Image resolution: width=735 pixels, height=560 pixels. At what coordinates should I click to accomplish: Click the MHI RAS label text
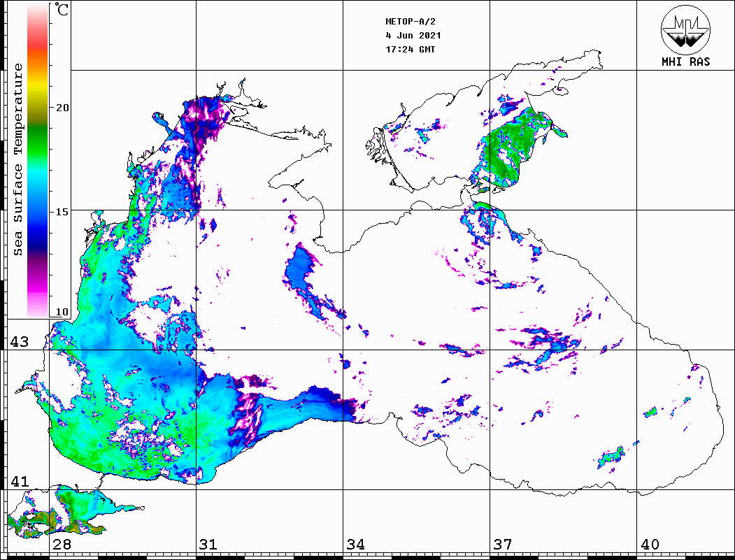click(686, 62)
